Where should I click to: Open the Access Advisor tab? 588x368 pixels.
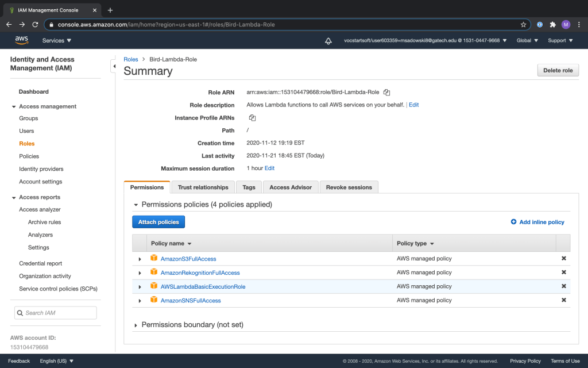(x=290, y=187)
